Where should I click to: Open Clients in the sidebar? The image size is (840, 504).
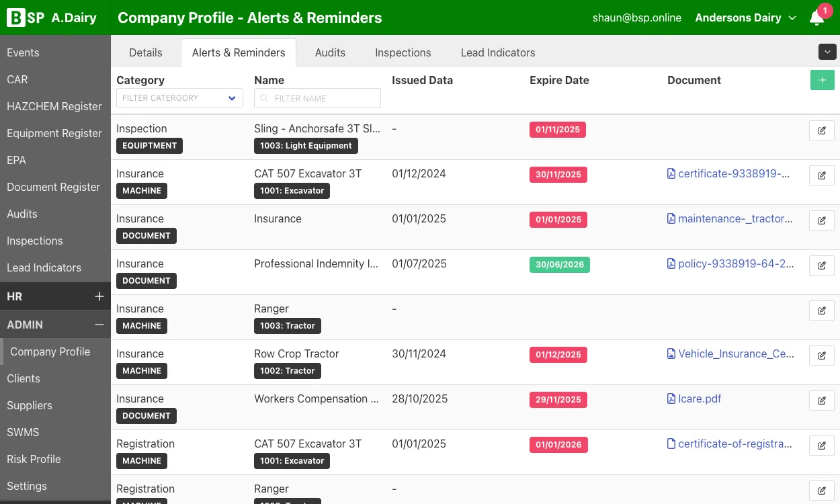click(x=55, y=378)
